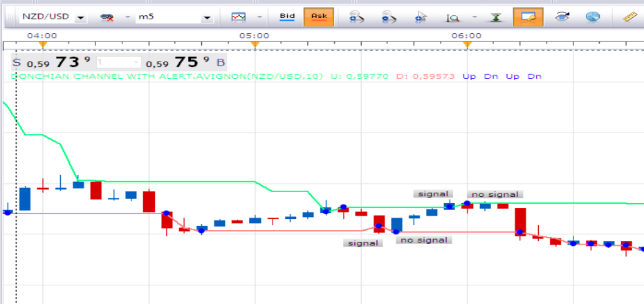Click the vertical scale fit icon

pos(496,17)
